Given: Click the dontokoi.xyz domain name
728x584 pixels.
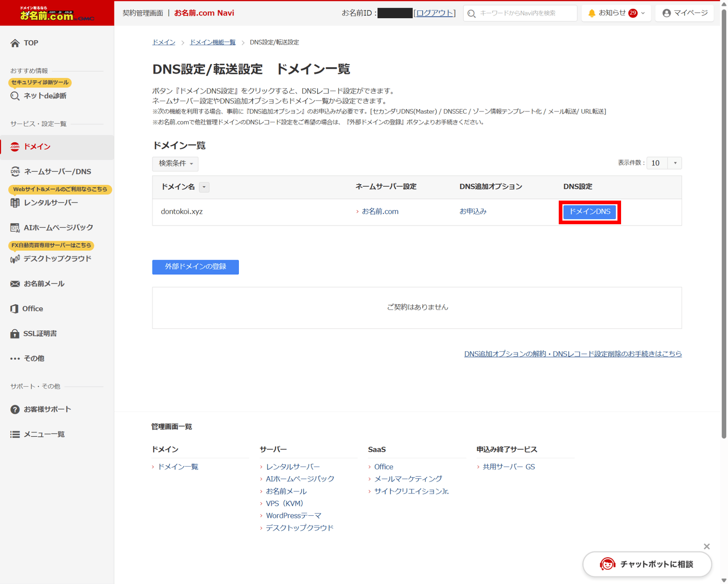Looking at the screenshot, I should point(182,211).
